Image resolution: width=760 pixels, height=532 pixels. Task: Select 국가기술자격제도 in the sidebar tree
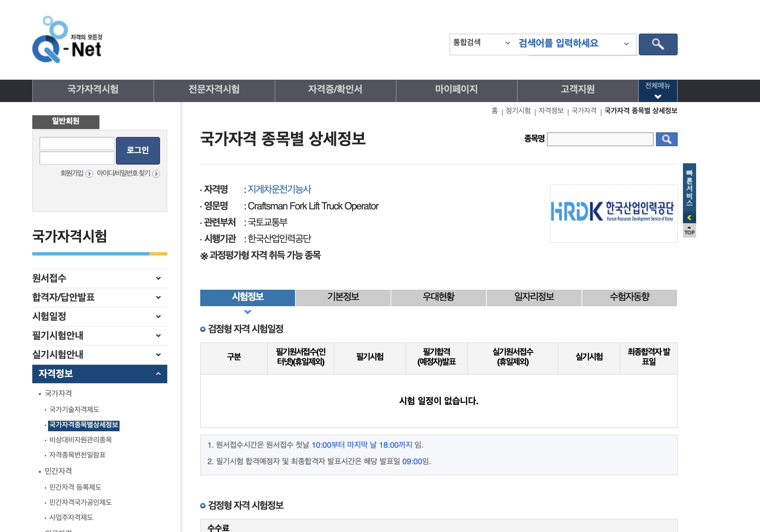[74, 409]
